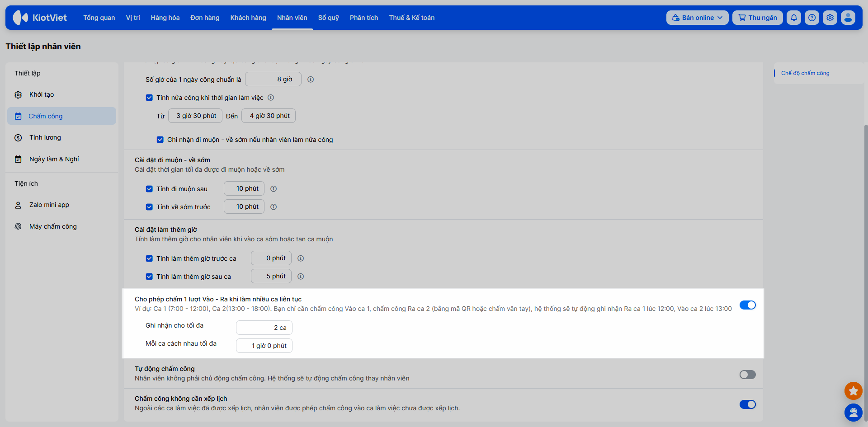
Task: Click the Thu ngân button
Action: [758, 18]
